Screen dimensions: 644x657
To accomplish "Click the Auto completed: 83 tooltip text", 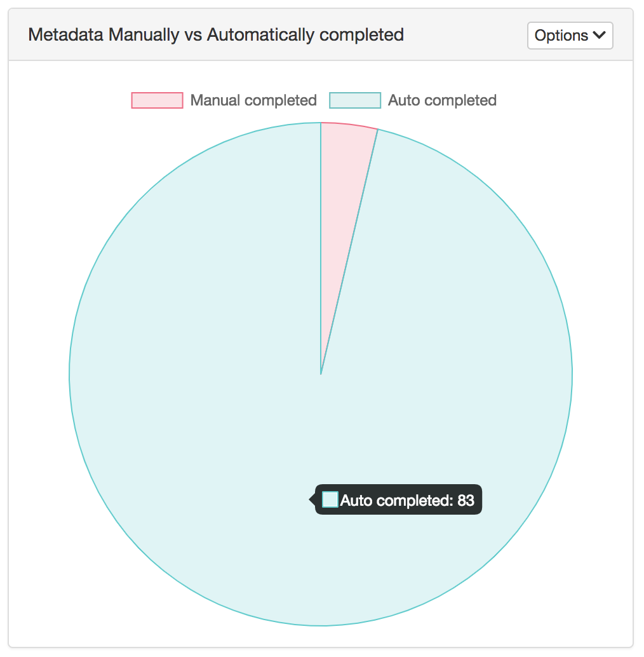I will 407,501.
